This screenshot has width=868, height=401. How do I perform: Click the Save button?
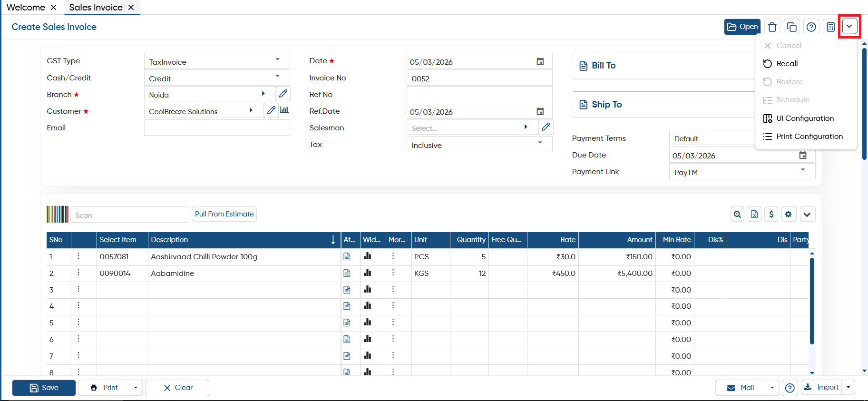coord(44,388)
